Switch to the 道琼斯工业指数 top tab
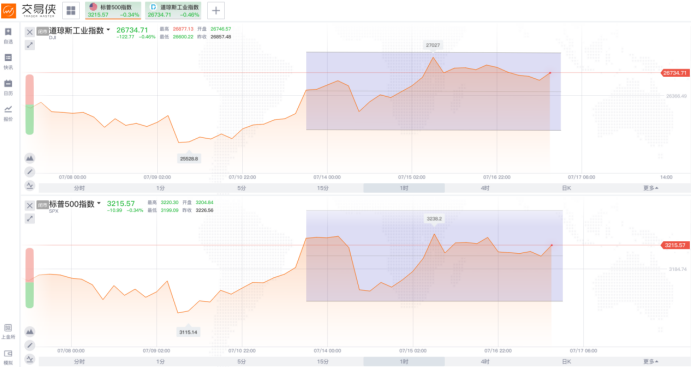This screenshot has height=368, width=691. point(173,11)
